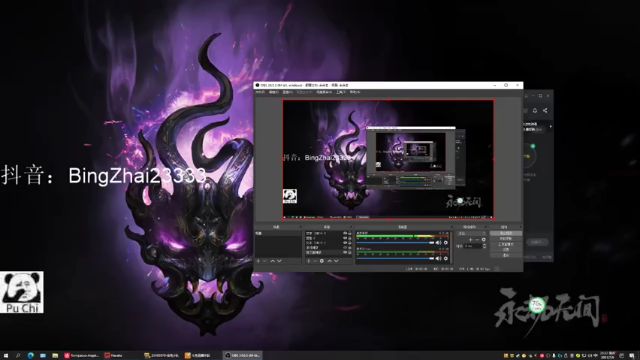Move the scene down in the Scenes panel

(279, 261)
